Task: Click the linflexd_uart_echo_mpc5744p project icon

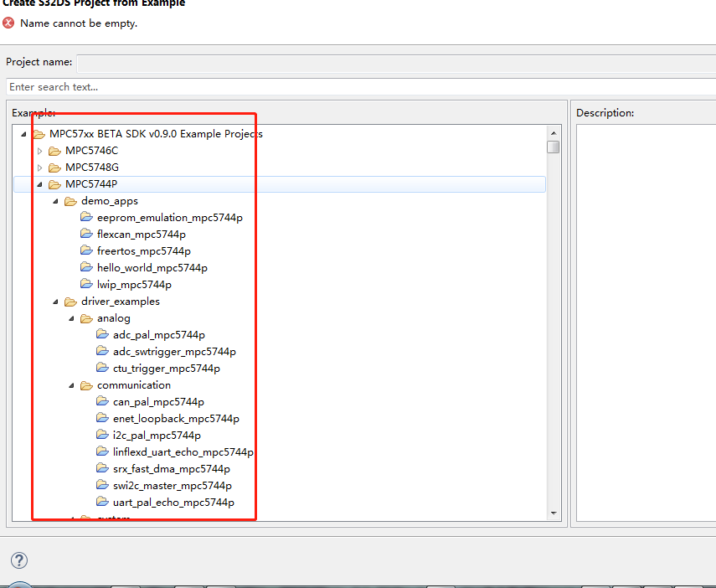Action: pos(103,451)
